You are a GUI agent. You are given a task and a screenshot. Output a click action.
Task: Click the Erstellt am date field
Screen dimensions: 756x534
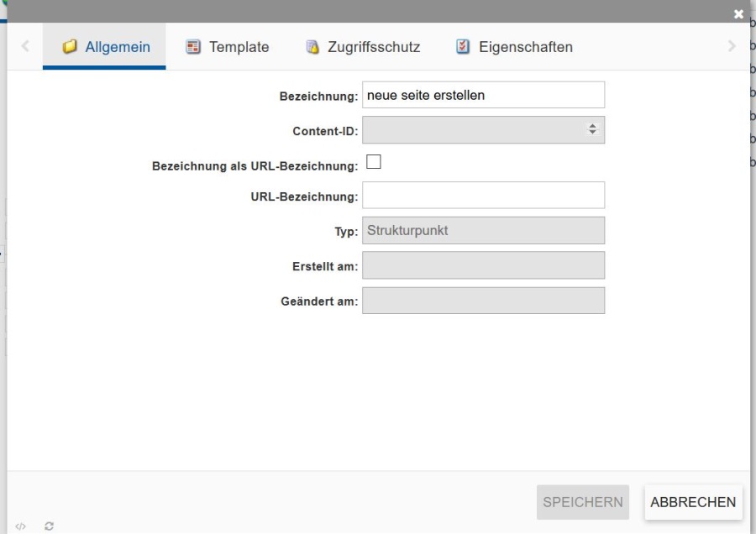pyautogui.click(x=483, y=265)
